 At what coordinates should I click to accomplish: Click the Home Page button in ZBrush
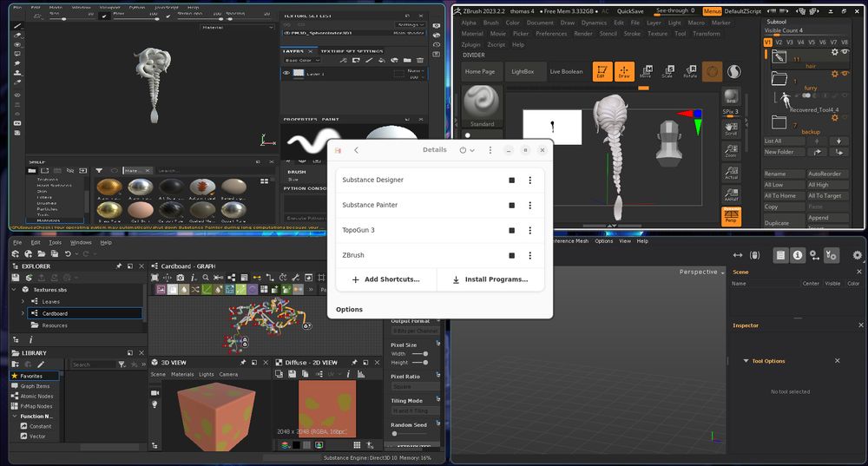tap(480, 71)
